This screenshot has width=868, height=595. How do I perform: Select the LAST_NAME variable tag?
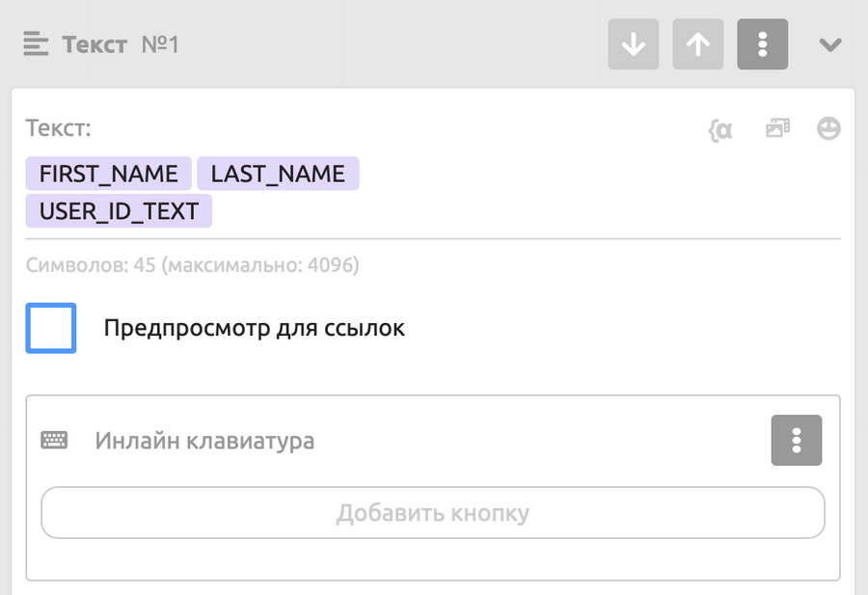278,174
